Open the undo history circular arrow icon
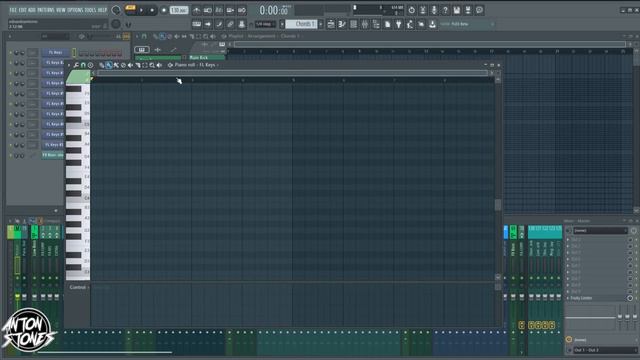Screen dimensions: 640x360 click(411, 10)
